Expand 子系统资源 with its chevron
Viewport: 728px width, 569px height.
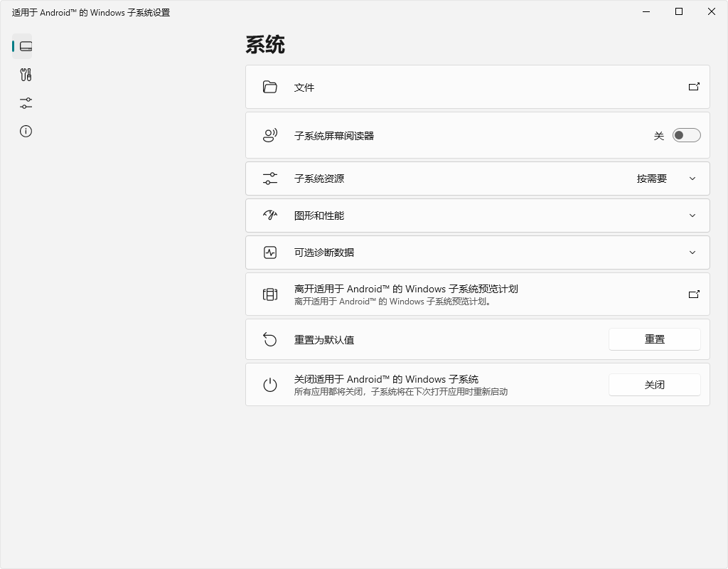tap(692, 179)
